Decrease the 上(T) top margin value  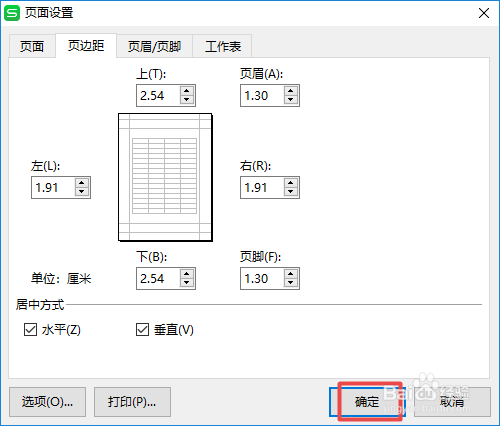[187, 100]
